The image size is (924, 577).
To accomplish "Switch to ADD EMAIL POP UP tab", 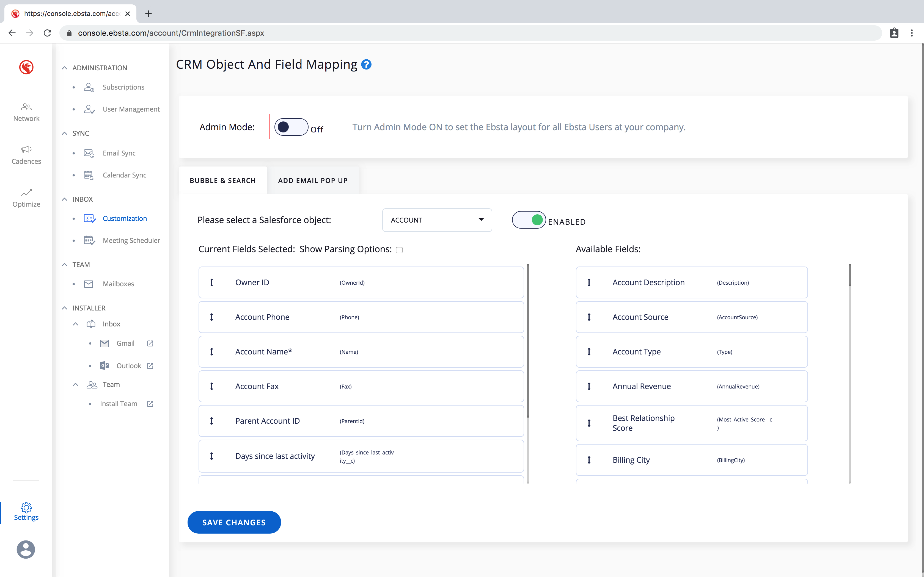I will pyautogui.click(x=313, y=181).
